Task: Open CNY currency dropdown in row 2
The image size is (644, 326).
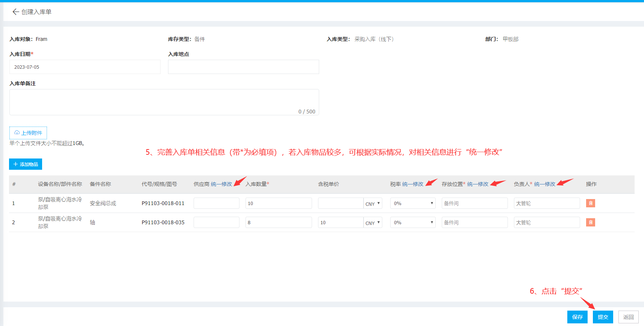Action: point(373,222)
